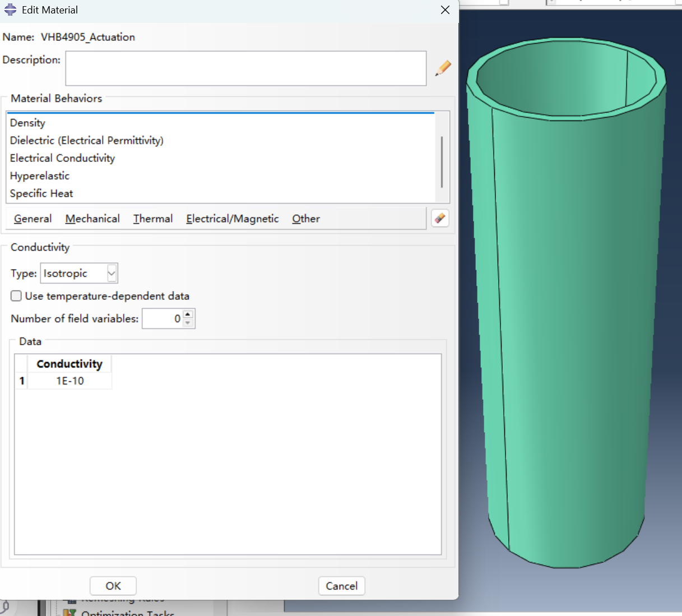Open the General menu
Viewport: 682px width, 616px height.
(x=33, y=219)
